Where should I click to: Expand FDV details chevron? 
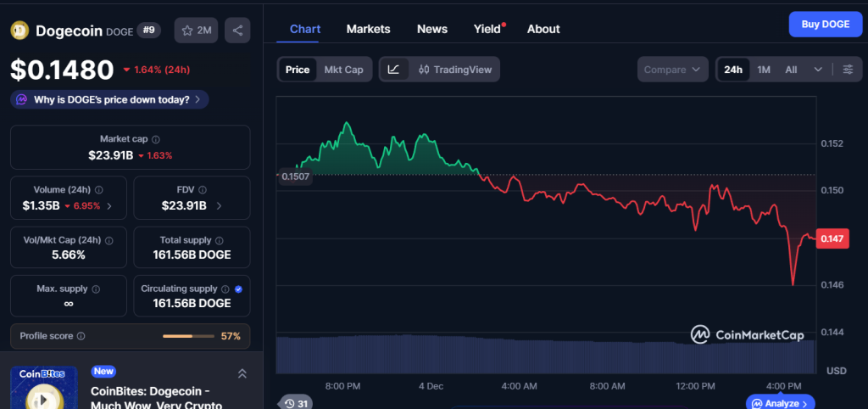pos(220,206)
